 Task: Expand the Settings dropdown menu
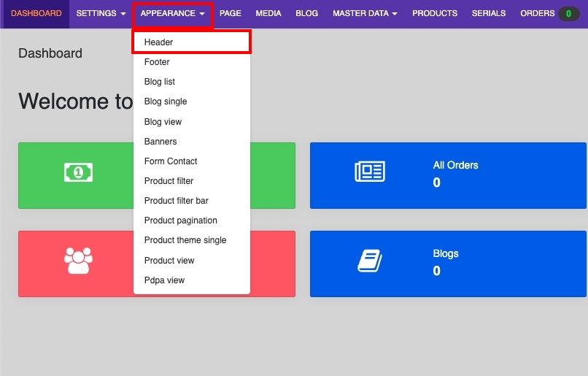(101, 14)
